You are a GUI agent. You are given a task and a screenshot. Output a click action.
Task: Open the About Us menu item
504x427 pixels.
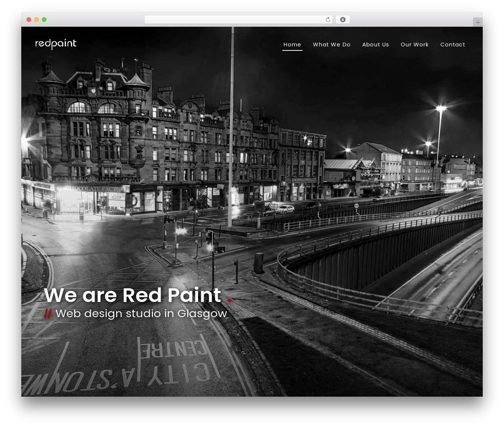click(x=376, y=45)
